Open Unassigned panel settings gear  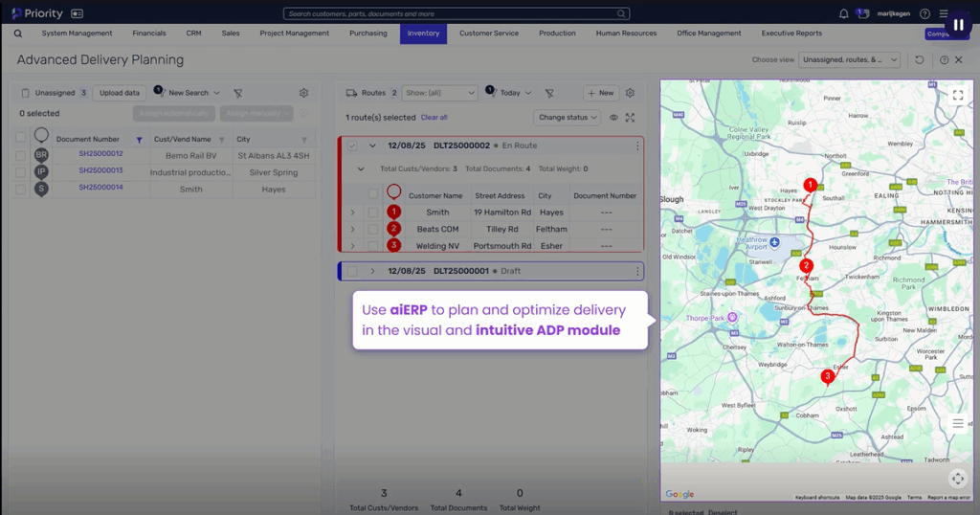pyautogui.click(x=303, y=93)
